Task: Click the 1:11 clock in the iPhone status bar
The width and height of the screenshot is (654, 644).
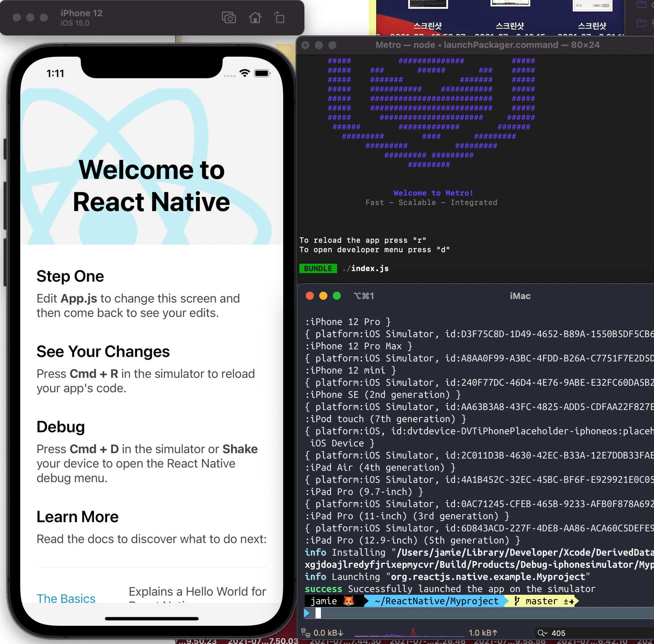Action: click(55, 74)
